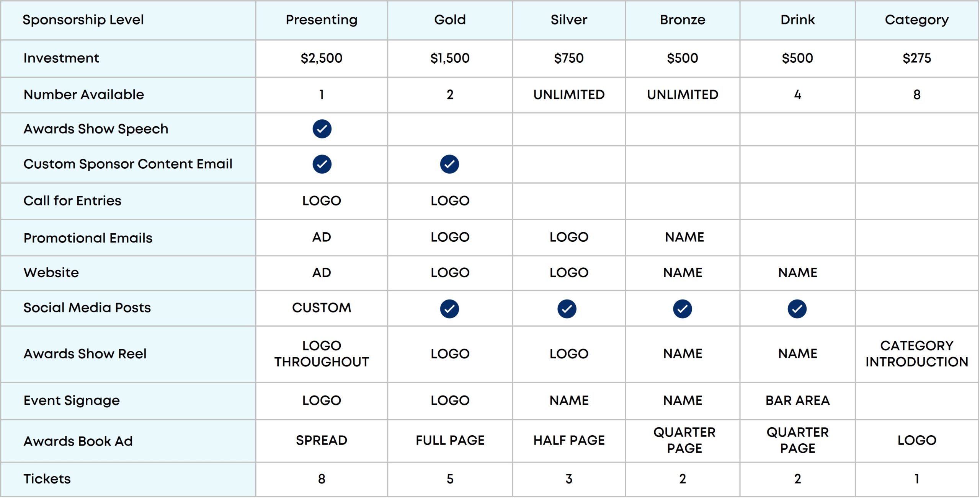Click the BAR AREA Event Signage cell

point(797,400)
